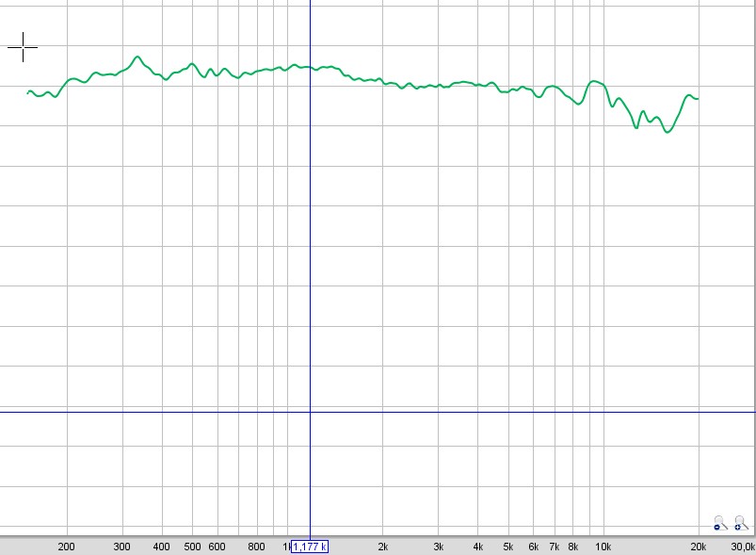This screenshot has width=756, height=555.
Task: Click the 200 frequency axis label
Action: [67, 547]
